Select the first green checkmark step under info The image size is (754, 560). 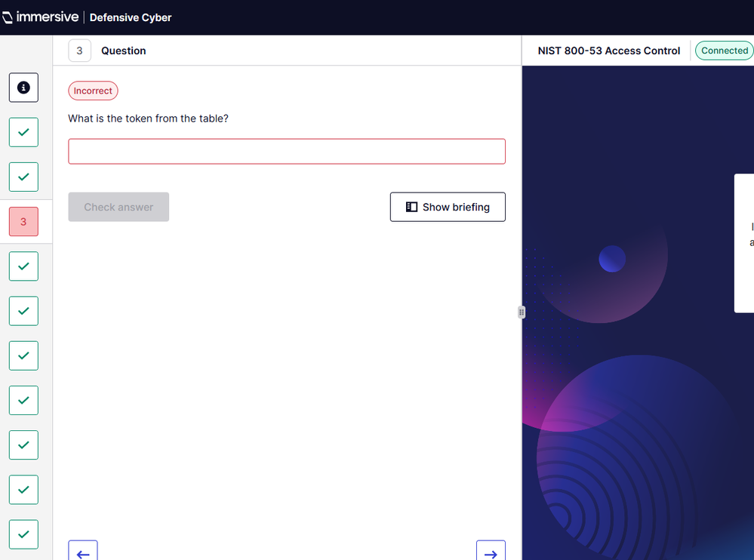(23, 132)
